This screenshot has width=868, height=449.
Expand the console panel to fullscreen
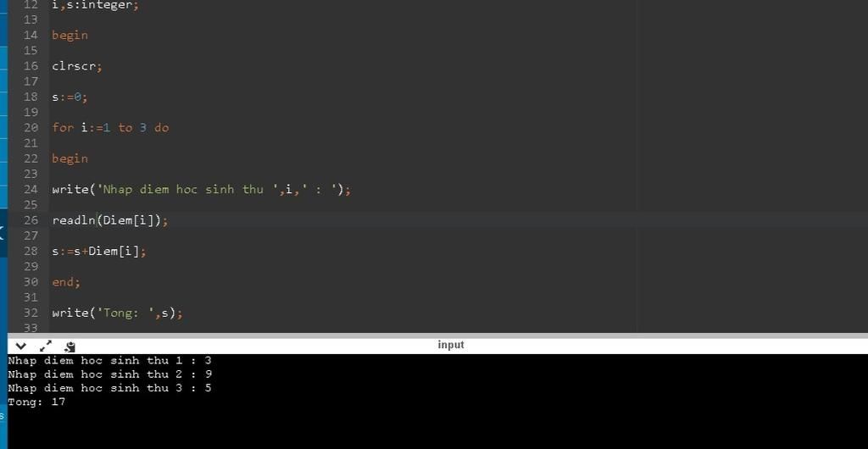pos(46,346)
